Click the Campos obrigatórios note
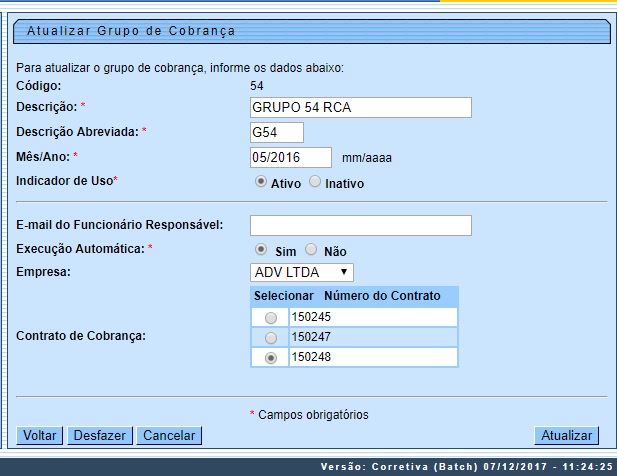This screenshot has height=476, width=617. click(313, 415)
